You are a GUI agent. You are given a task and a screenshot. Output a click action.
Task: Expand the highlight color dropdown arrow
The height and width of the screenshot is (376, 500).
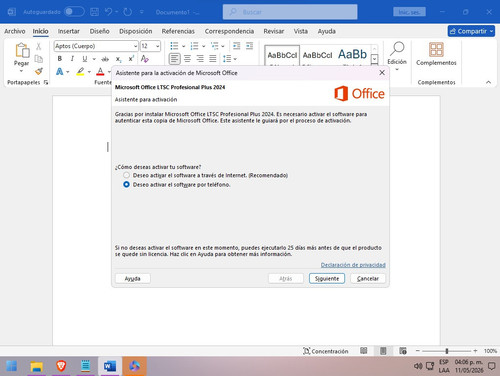tap(89, 72)
